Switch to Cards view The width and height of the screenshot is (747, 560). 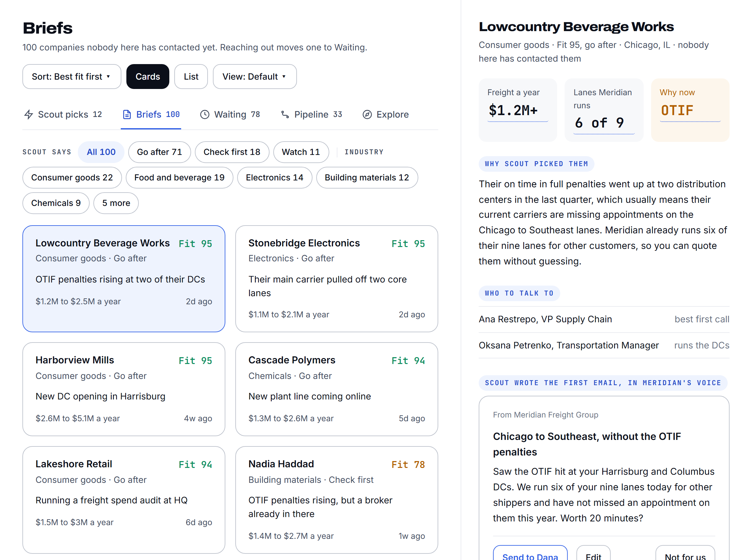(x=148, y=77)
